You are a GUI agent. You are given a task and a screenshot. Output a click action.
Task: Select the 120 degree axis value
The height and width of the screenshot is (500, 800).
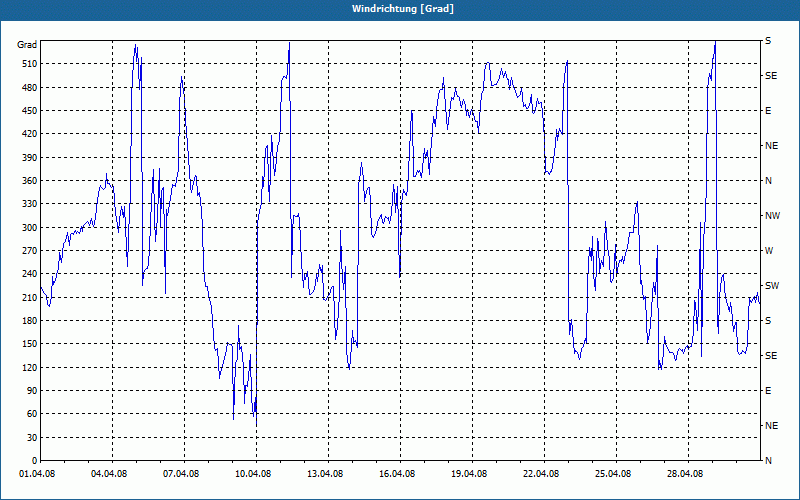click(30, 367)
